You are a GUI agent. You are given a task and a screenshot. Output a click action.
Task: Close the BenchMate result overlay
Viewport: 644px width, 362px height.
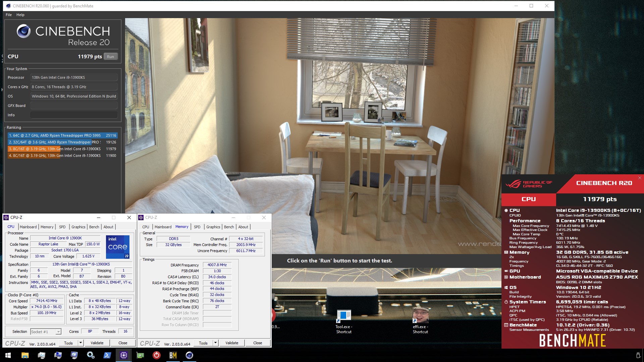pos(640,178)
